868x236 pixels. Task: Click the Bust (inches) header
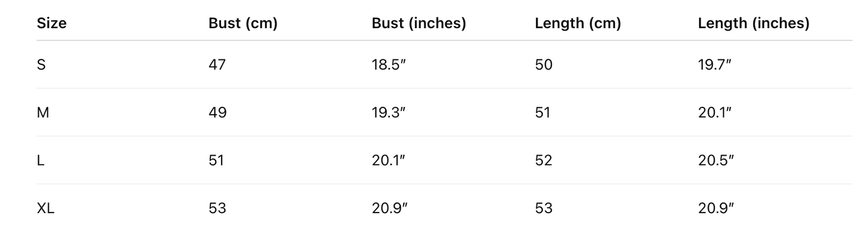pos(419,23)
